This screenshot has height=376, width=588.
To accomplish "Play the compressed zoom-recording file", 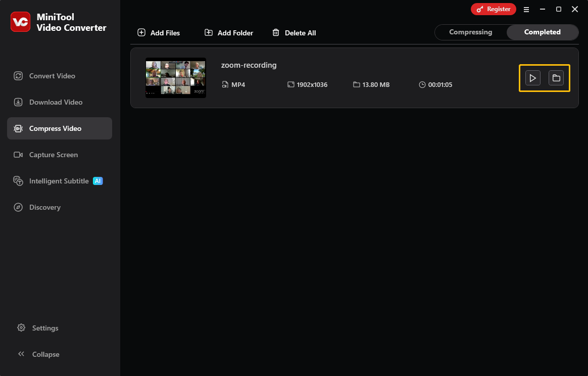I will coord(532,78).
